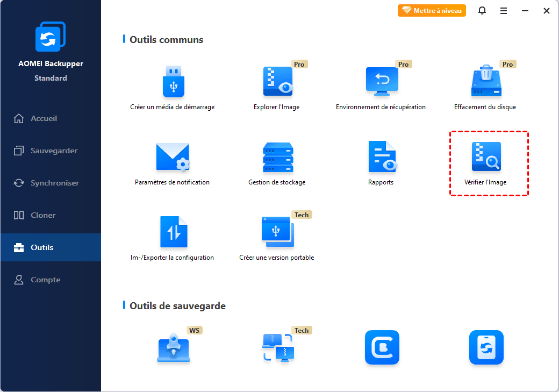Image resolution: width=559 pixels, height=392 pixels.
Task: Minimize the AOMEI Backupper window
Action: 525,11
